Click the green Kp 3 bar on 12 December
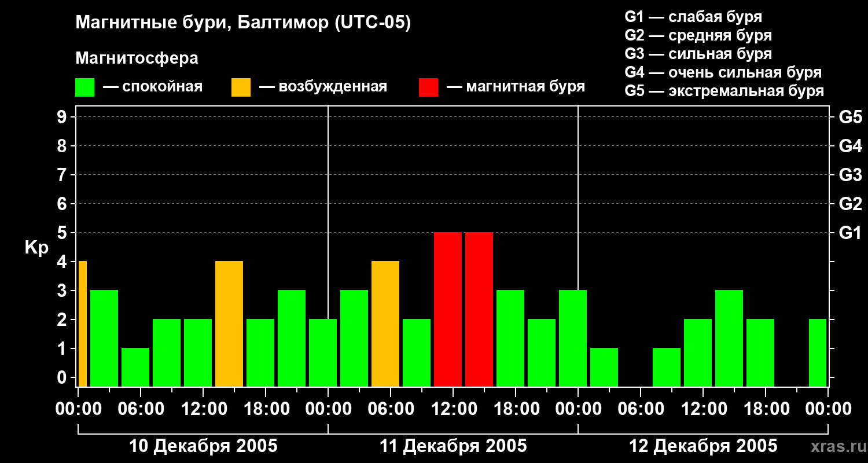The height and width of the screenshot is (463, 868). (729, 338)
